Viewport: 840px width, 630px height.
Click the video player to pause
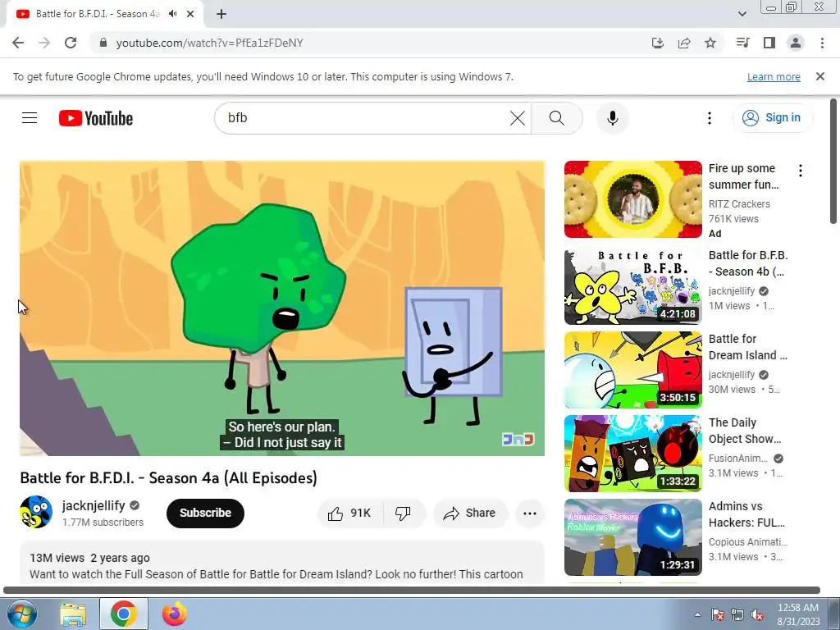282,308
